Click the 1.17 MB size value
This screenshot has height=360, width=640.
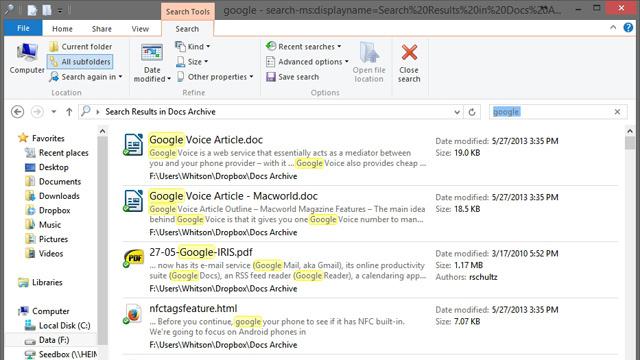[x=469, y=265]
